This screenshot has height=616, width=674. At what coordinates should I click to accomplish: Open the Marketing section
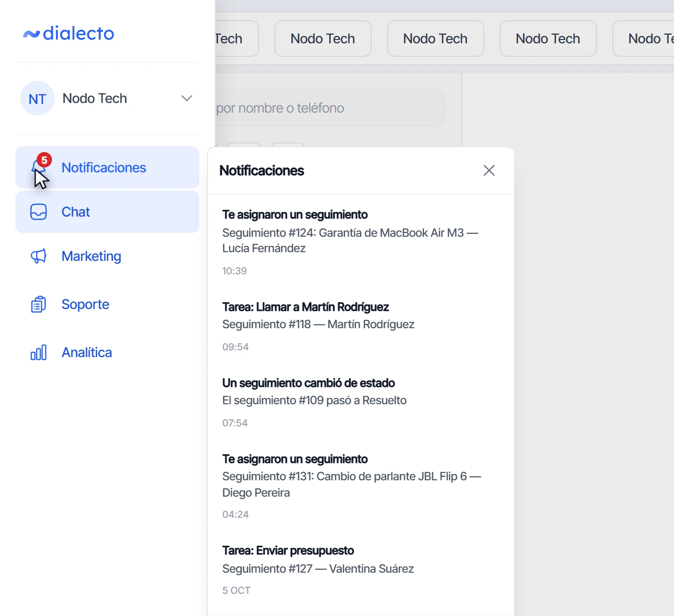click(107, 256)
